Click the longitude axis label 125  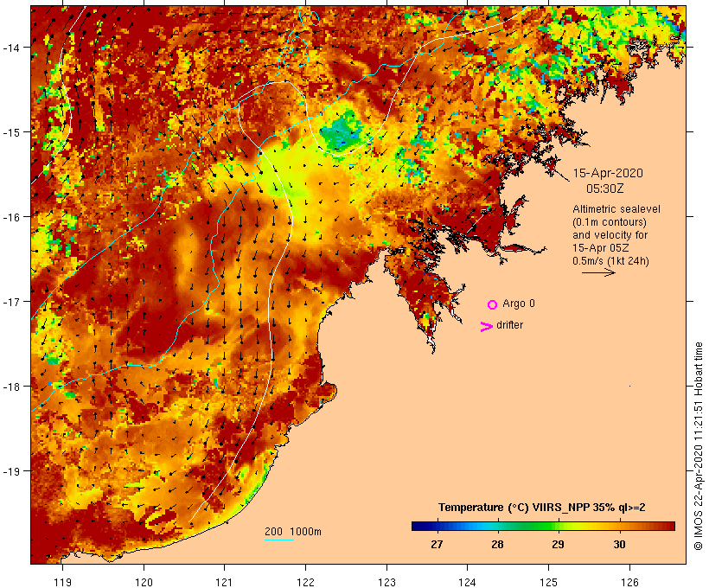pos(548,582)
